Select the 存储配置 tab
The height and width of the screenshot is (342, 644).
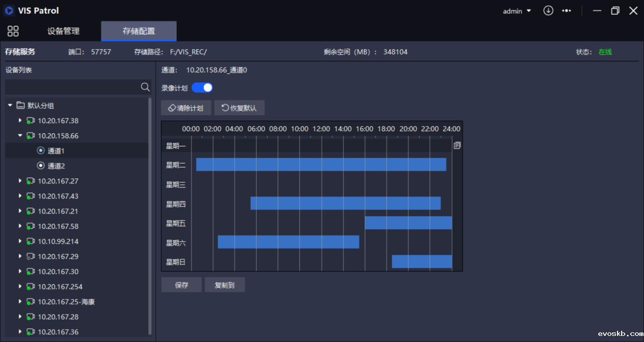coord(139,31)
